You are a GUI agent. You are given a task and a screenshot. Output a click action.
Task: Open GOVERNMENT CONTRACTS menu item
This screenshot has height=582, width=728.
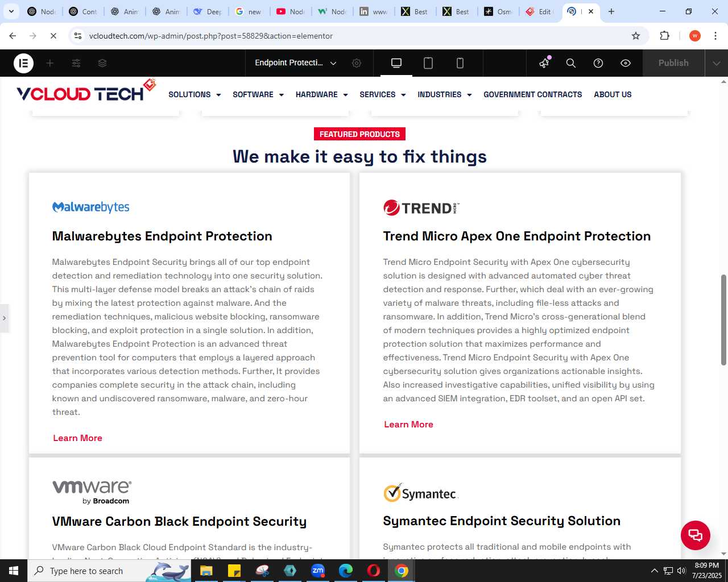(533, 94)
